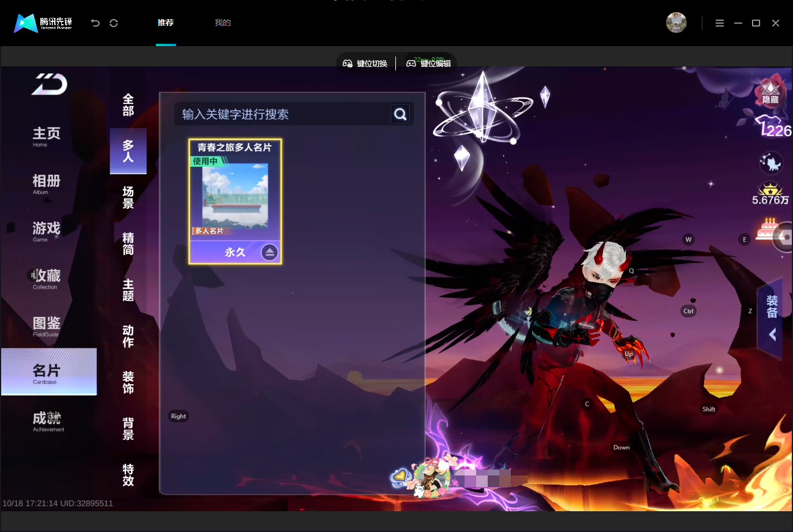Image resolution: width=793 pixels, height=532 pixels.
Task: Open 图鉴 FieldGuide in sidebar
Action: point(46,326)
